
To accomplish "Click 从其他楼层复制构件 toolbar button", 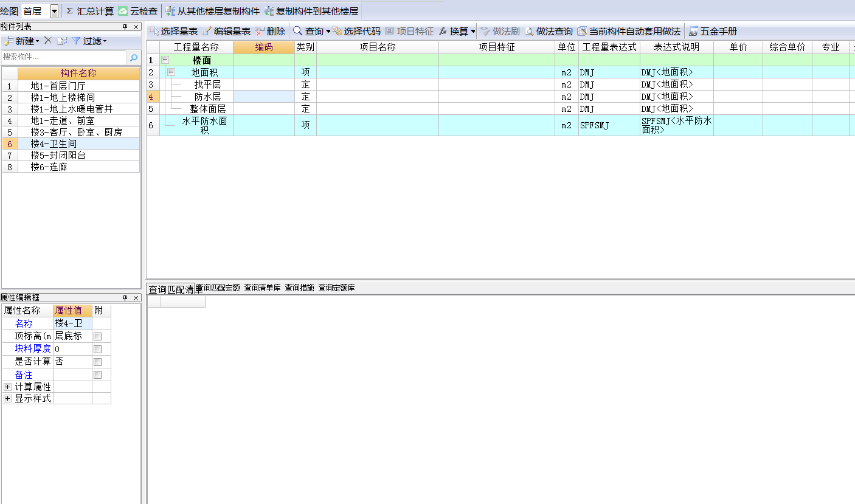I will pyautogui.click(x=212, y=11).
